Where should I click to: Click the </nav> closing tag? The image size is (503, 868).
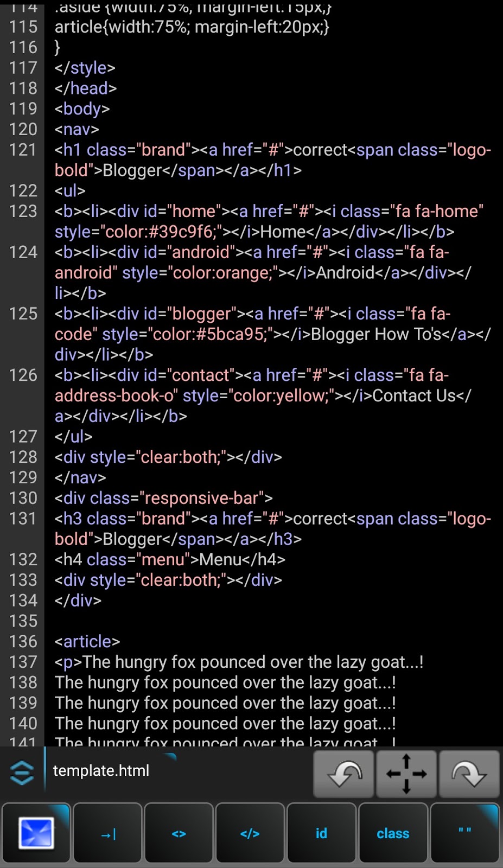click(80, 477)
